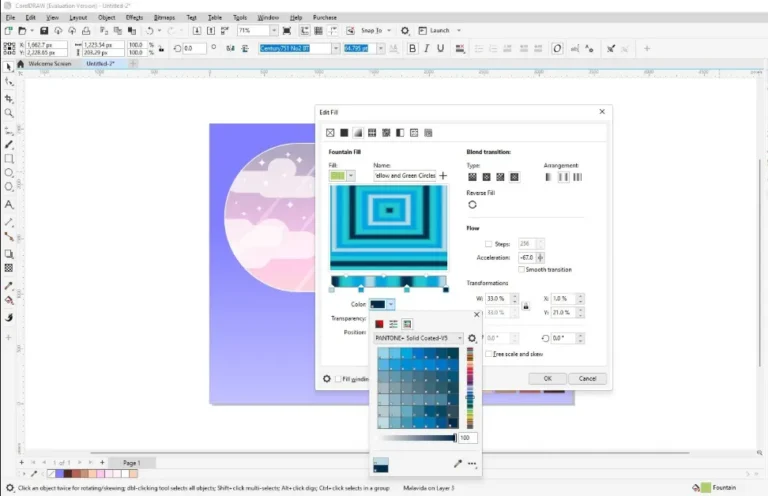Click inside the Acceleration value field
The height and width of the screenshot is (496, 768).
pos(527,258)
